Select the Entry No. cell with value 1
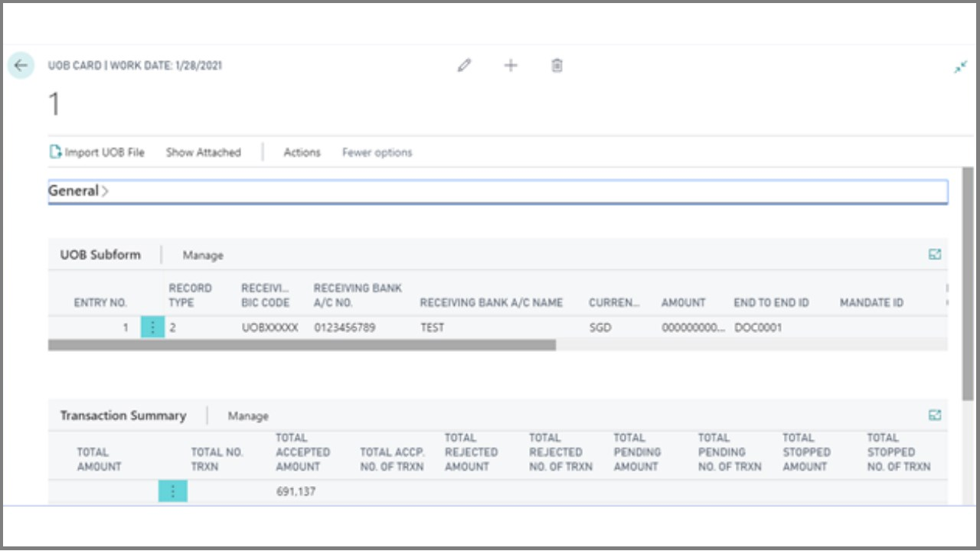Image resolution: width=980 pixels, height=551 pixels. pyautogui.click(x=126, y=328)
